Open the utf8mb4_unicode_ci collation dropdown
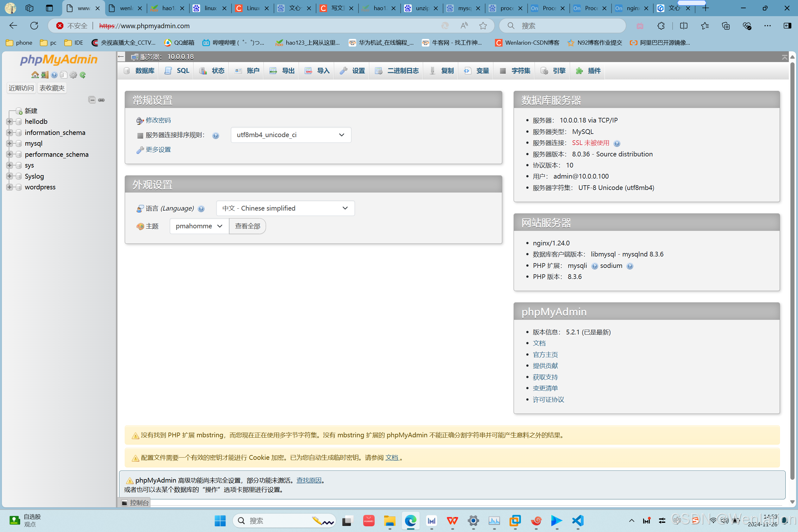 291,135
